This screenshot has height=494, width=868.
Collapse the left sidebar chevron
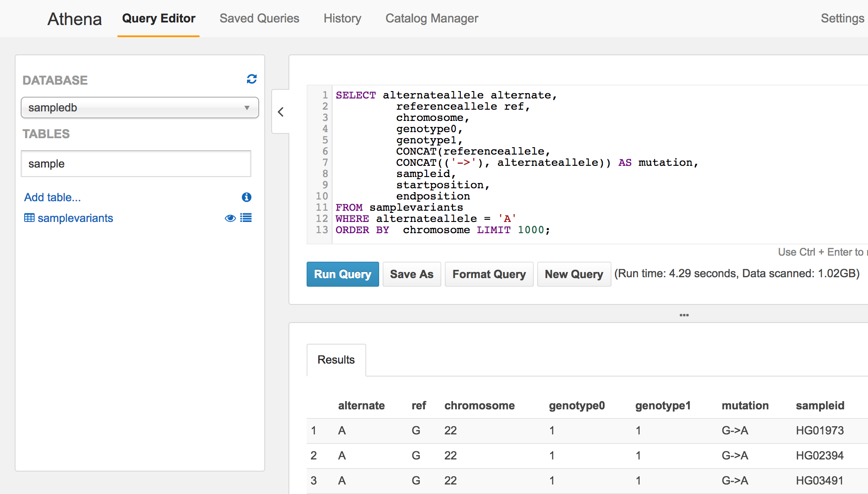point(281,112)
